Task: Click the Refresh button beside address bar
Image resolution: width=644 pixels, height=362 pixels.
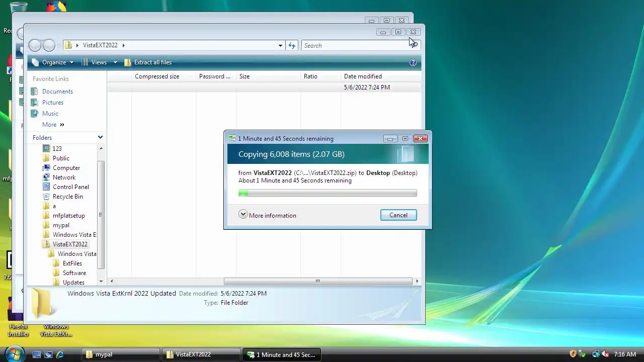Action: click(292, 45)
